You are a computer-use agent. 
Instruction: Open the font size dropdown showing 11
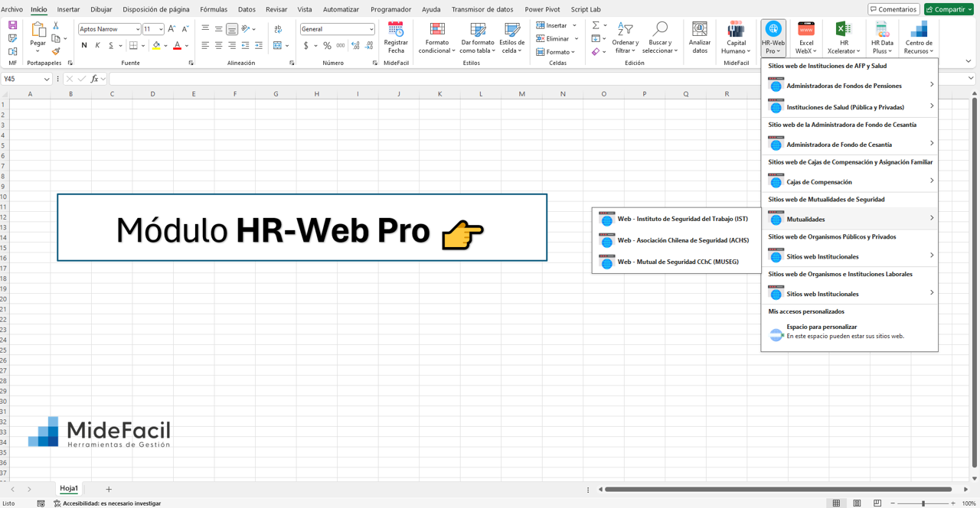tap(161, 29)
